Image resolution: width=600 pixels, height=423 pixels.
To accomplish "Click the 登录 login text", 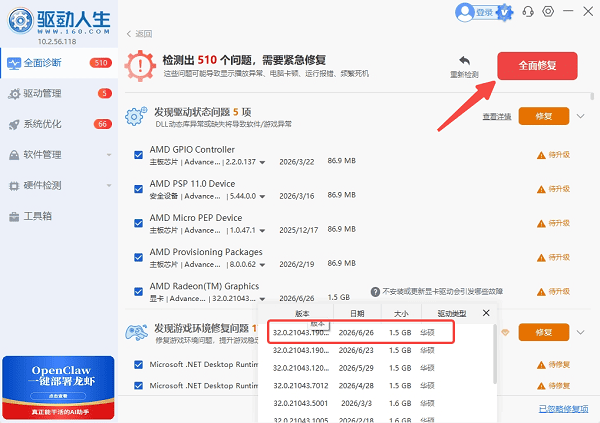I will click(x=485, y=13).
